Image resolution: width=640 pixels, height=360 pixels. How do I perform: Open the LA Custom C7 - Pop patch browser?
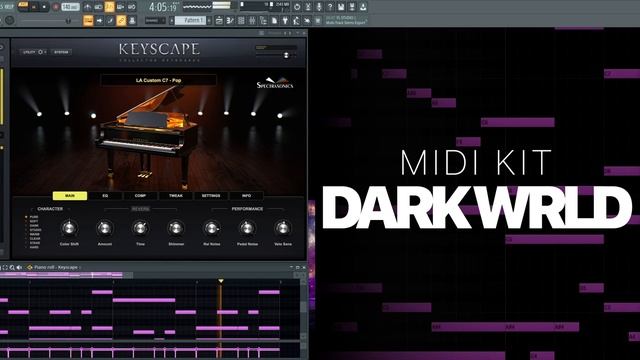pos(158,80)
